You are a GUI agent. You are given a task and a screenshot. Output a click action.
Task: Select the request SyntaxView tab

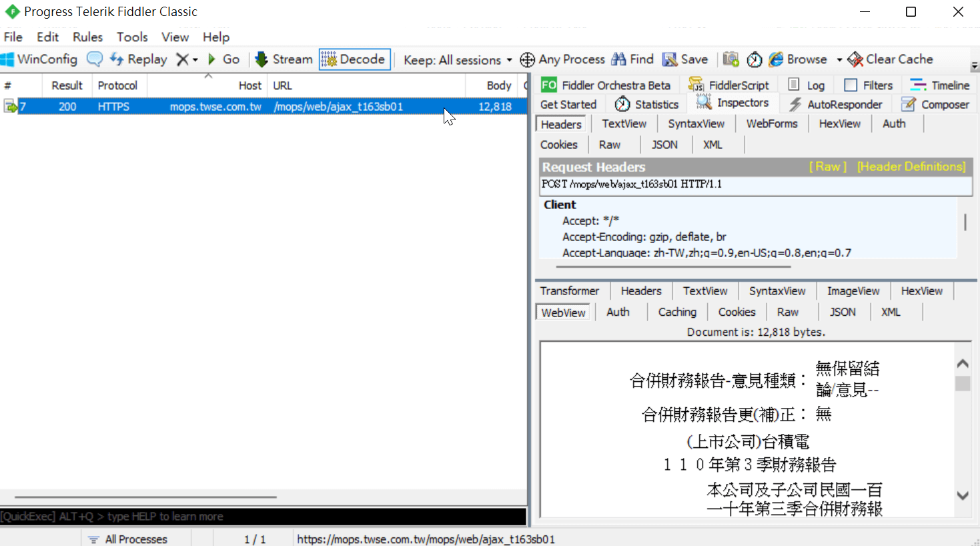(x=696, y=123)
